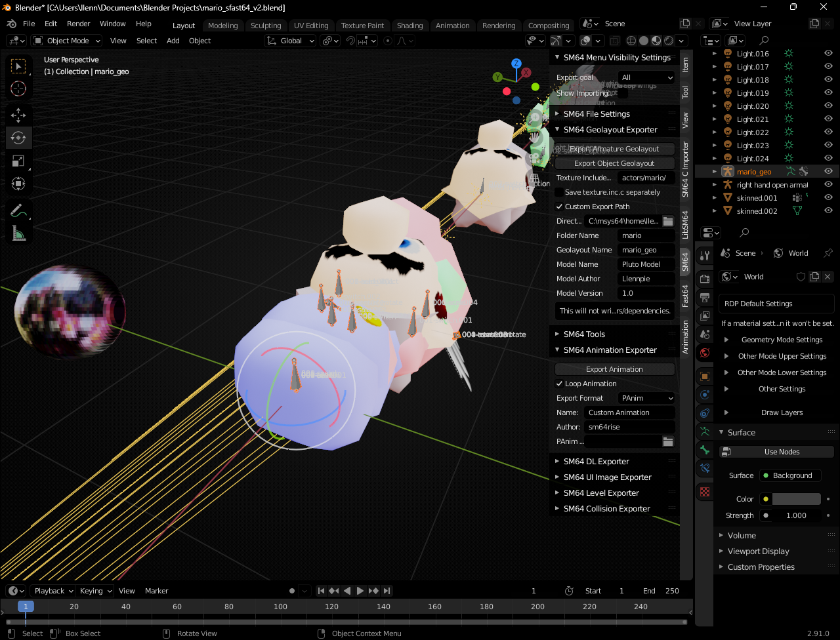
Task: Open the Bone properties tab icon
Action: point(705,450)
